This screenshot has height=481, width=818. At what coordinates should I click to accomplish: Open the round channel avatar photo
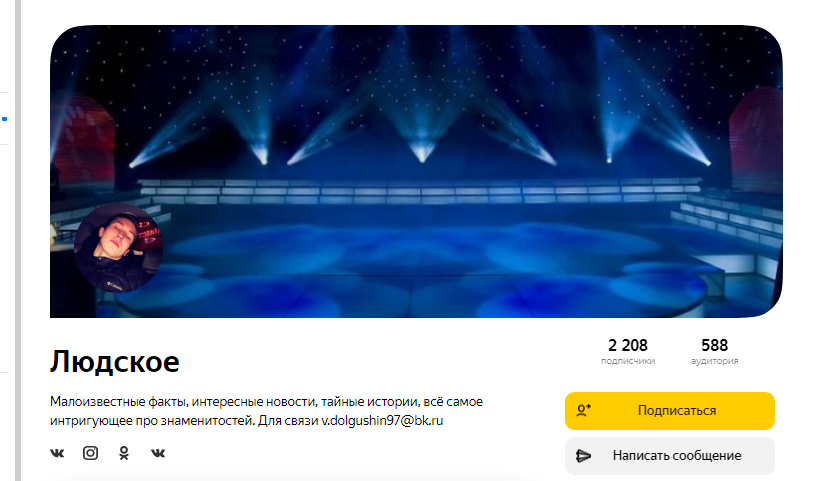coord(118,248)
